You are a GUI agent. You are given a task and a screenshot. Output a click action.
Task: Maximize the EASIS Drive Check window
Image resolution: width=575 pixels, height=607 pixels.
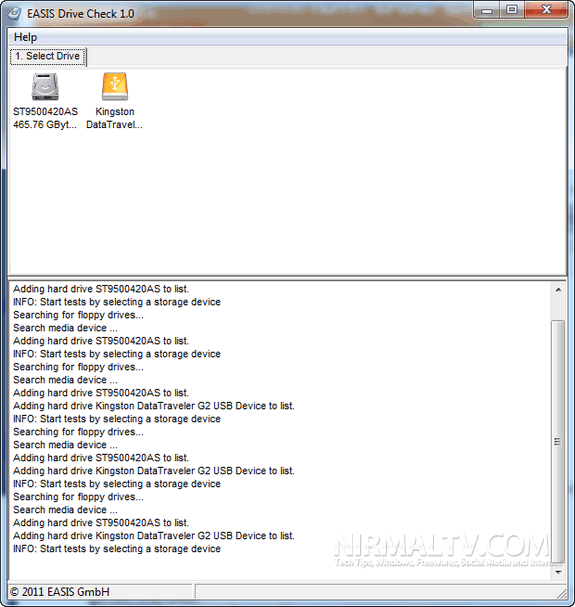(512, 10)
